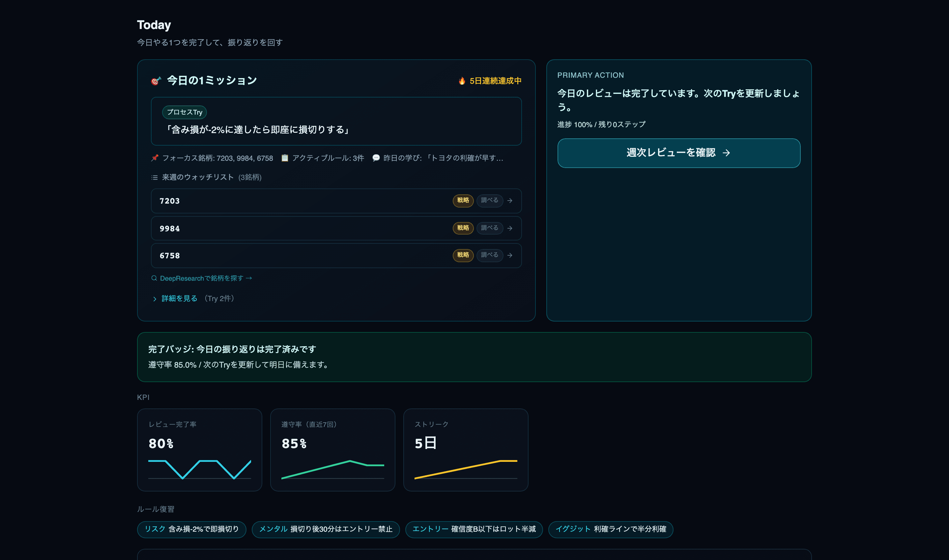
Task: Click the PRIMARY ACTION label
Action: [590, 75]
